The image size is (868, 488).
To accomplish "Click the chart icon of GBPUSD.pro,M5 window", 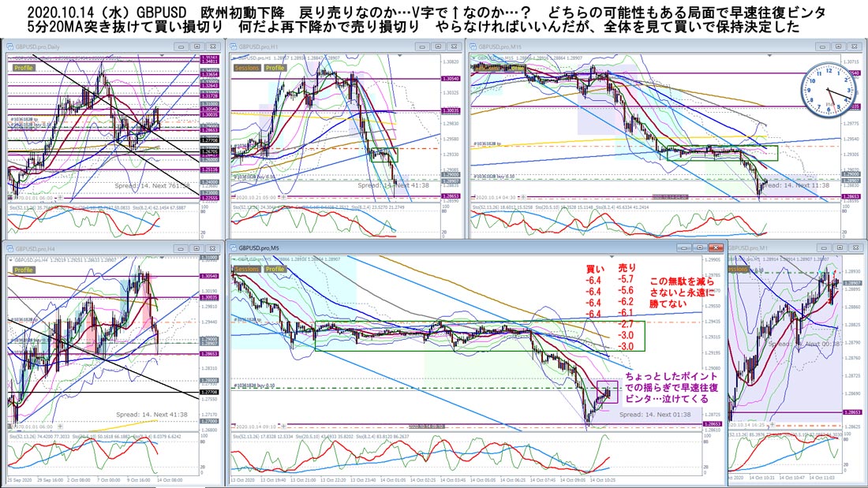I will [x=234, y=248].
